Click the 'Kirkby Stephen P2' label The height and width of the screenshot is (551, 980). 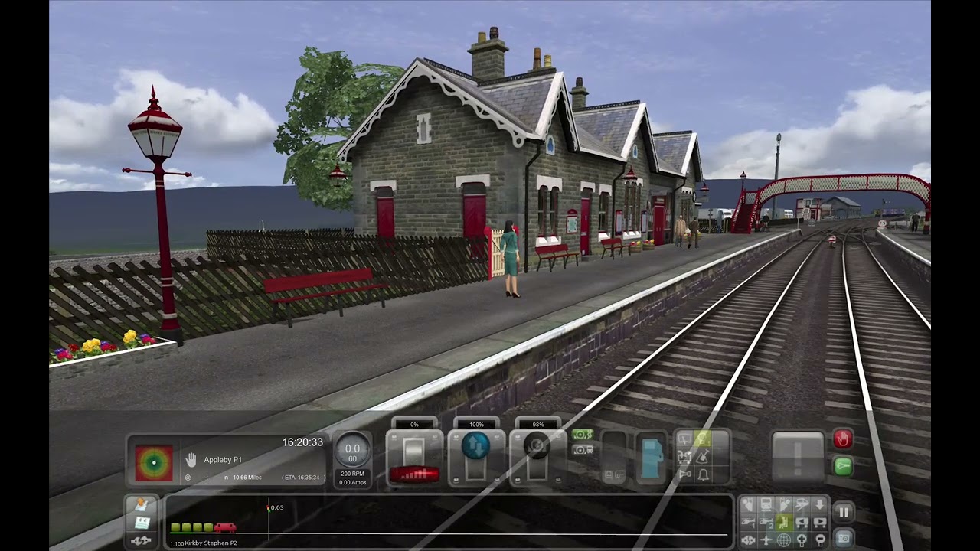(211, 543)
